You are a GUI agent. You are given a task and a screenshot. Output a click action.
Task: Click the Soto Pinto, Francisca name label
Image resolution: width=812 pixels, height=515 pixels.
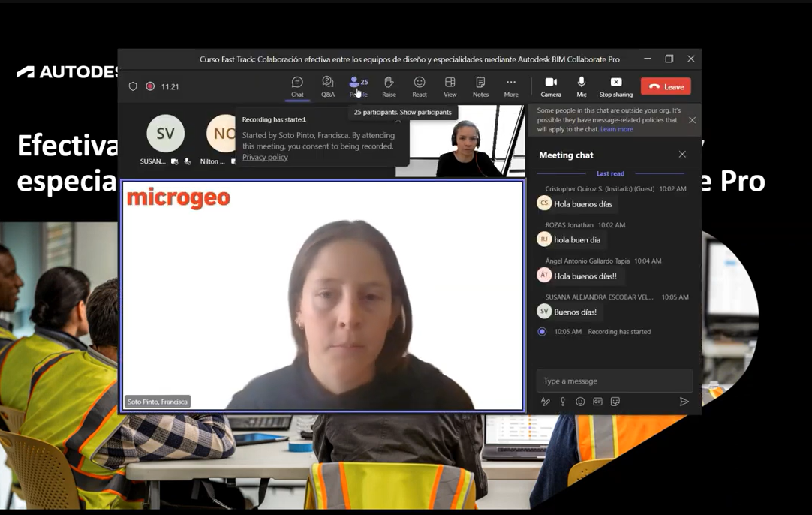[x=158, y=402]
